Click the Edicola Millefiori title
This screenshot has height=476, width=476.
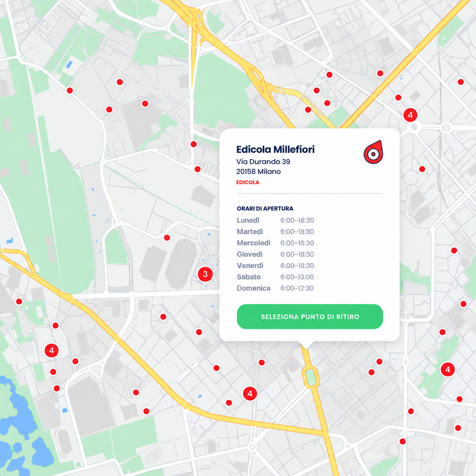(276, 149)
